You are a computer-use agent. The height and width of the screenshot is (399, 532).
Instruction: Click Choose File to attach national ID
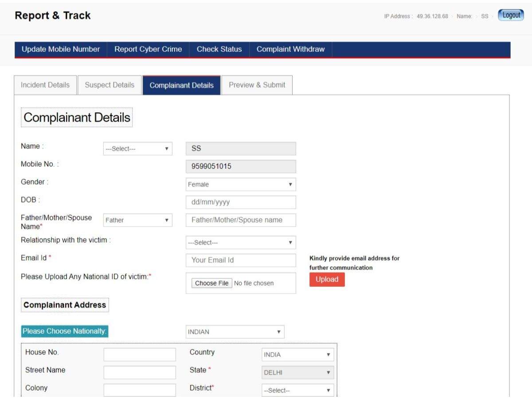pos(211,283)
